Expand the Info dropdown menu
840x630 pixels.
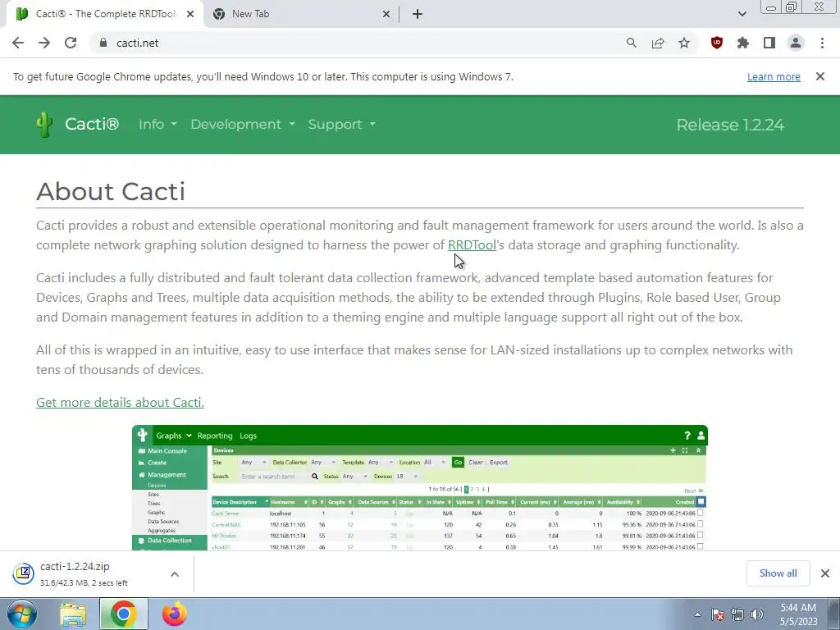(x=157, y=125)
